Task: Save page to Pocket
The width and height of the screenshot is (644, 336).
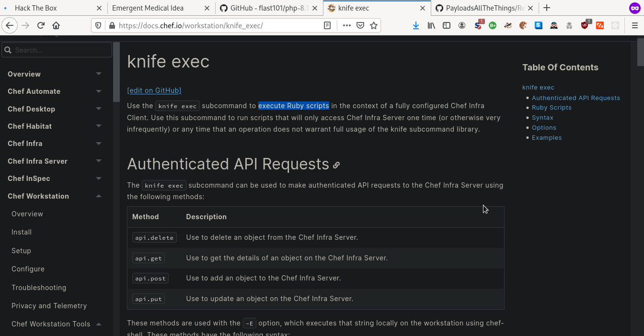Action: point(360,25)
